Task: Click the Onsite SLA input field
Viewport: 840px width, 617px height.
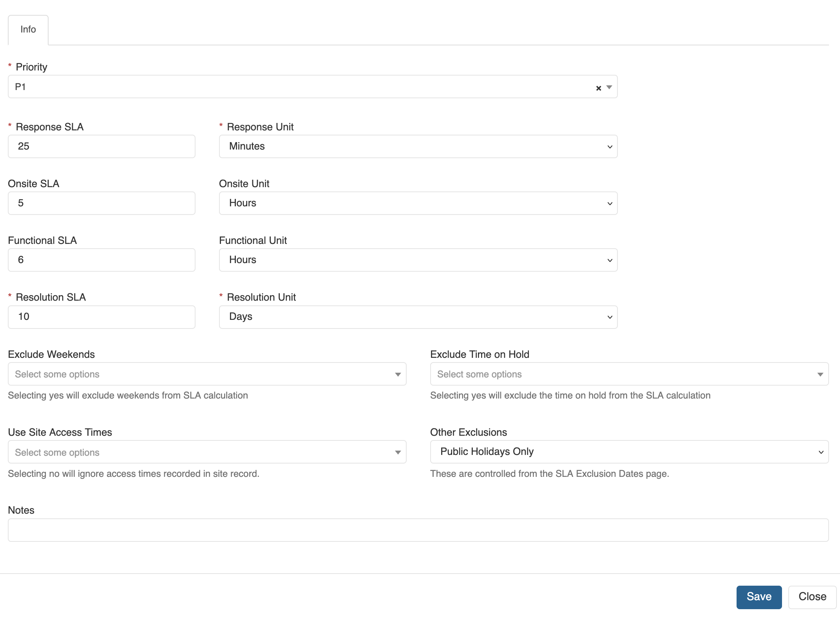Action: (x=101, y=203)
